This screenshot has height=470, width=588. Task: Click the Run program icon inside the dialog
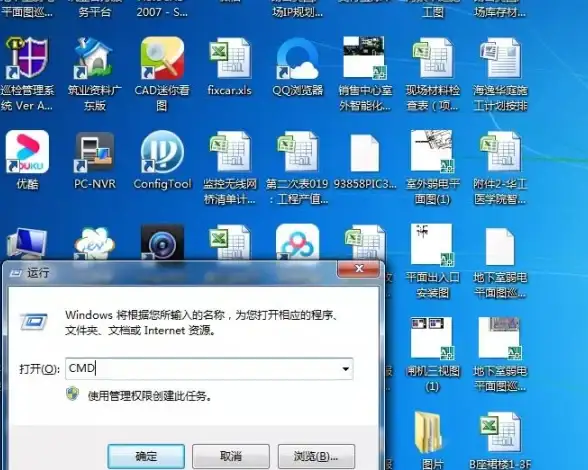pos(34,322)
